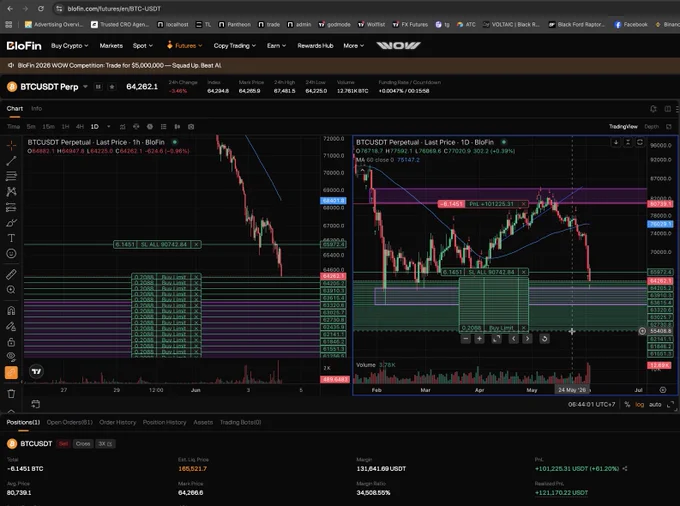Open the chart layout grid icon
Screen dimensions: 680x506
tap(667, 109)
